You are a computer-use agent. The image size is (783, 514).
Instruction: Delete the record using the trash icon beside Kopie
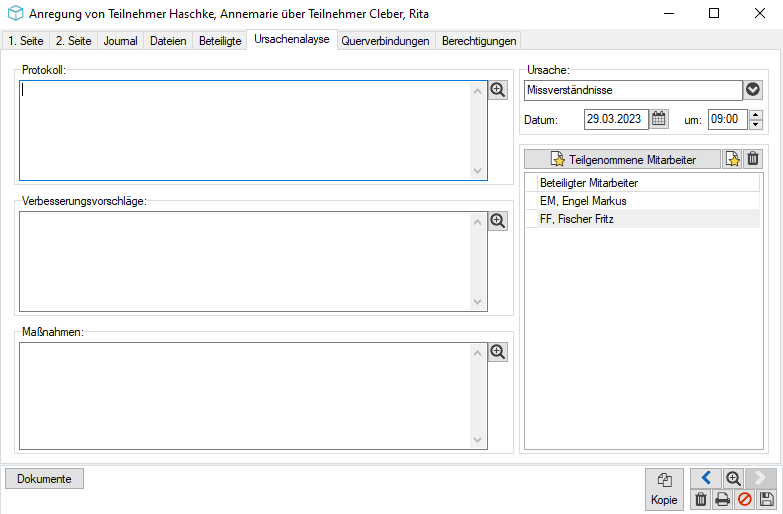pyautogui.click(x=701, y=499)
